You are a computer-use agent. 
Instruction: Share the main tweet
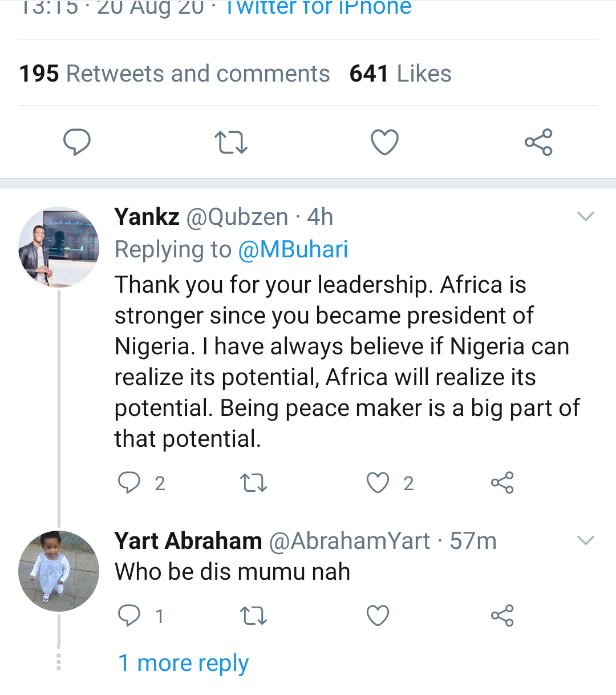[538, 142]
